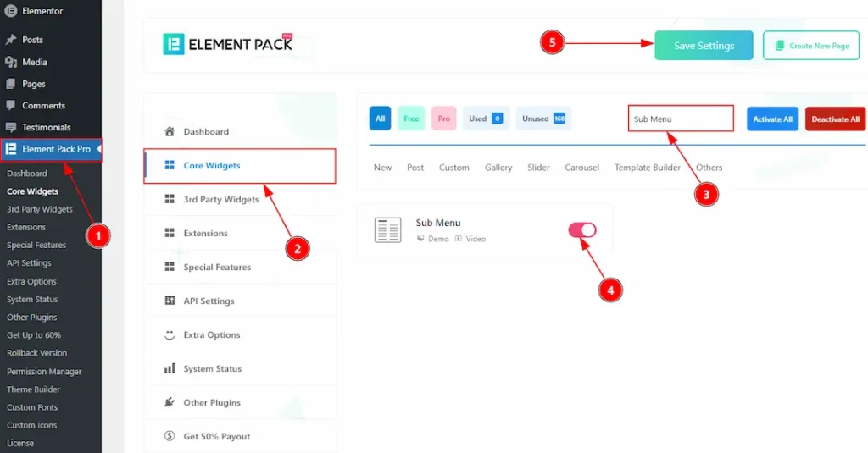Click the page icon in Create New Page button

780,46
